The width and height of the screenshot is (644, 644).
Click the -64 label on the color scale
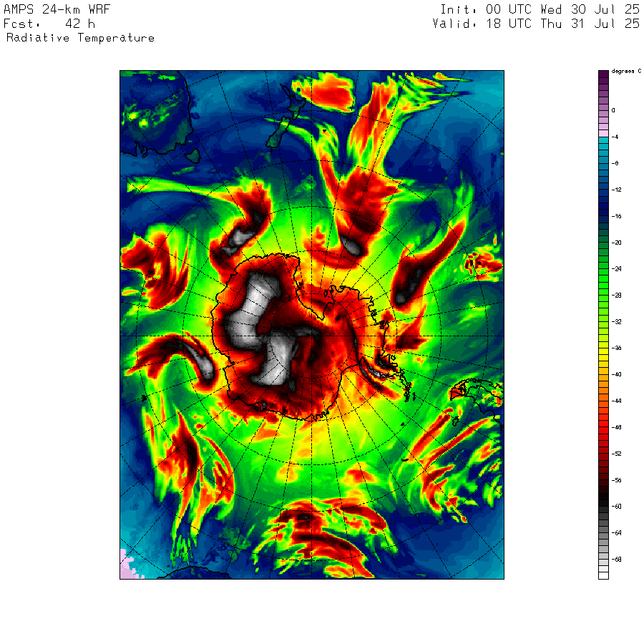click(617, 532)
